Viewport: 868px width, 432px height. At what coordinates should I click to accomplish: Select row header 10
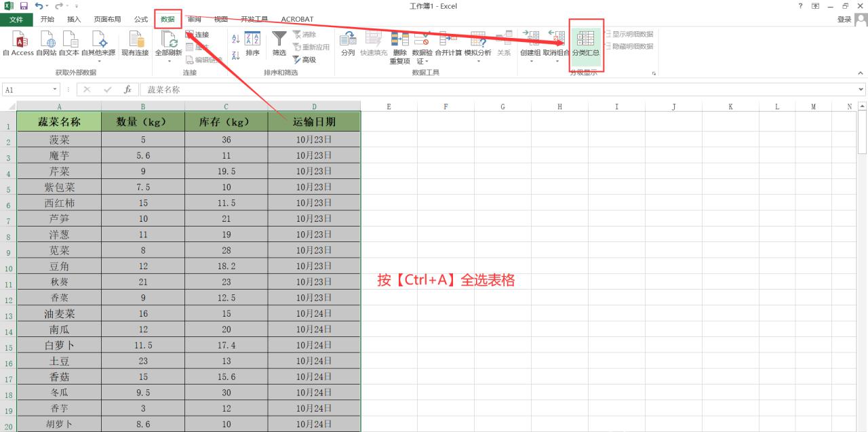click(8, 267)
